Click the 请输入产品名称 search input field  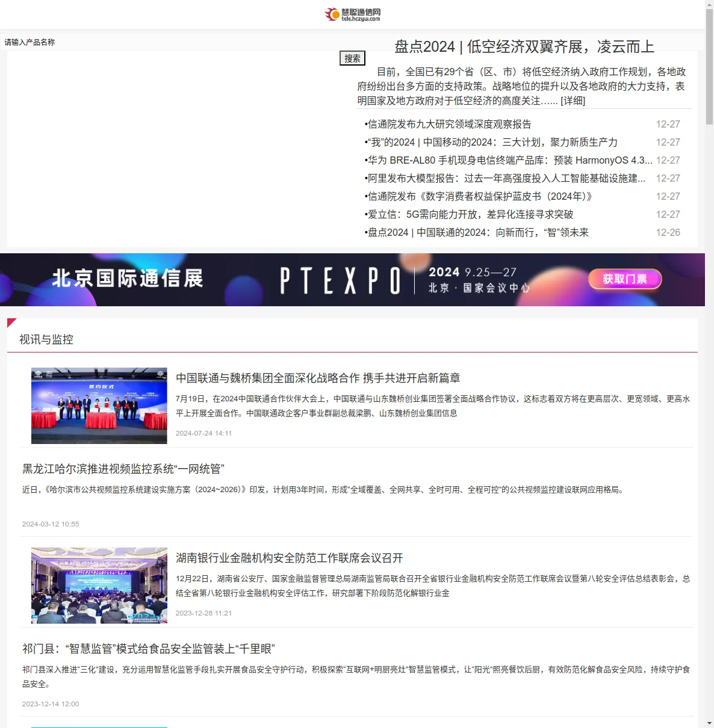click(170, 42)
